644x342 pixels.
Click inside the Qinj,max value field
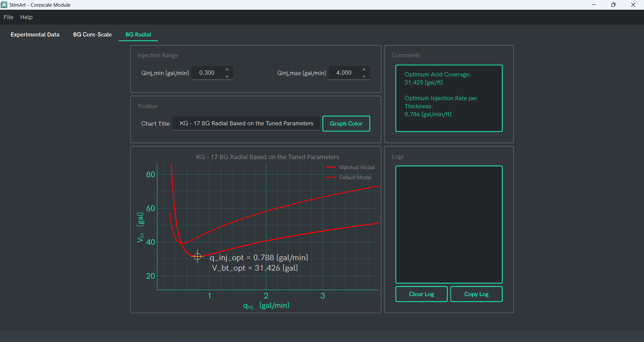[345, 73]
